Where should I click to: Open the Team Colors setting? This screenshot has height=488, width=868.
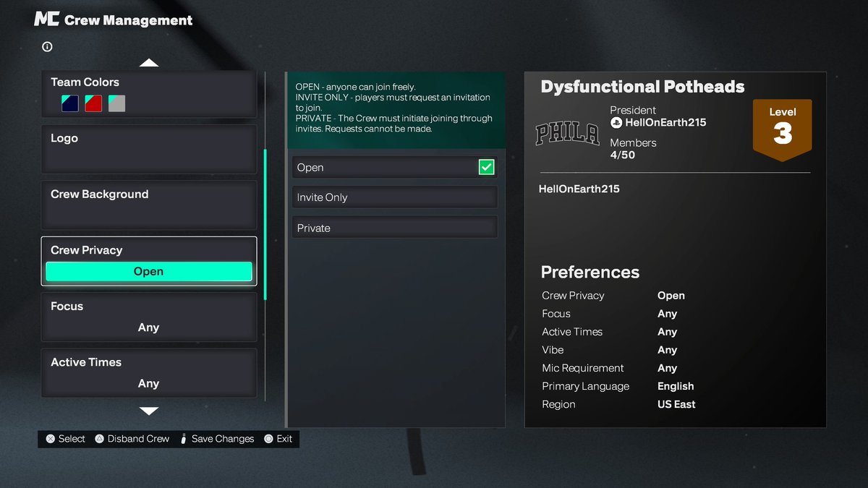pos(149,94)
